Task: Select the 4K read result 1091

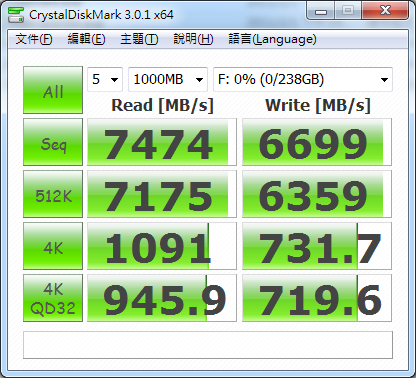Action: 162,246
